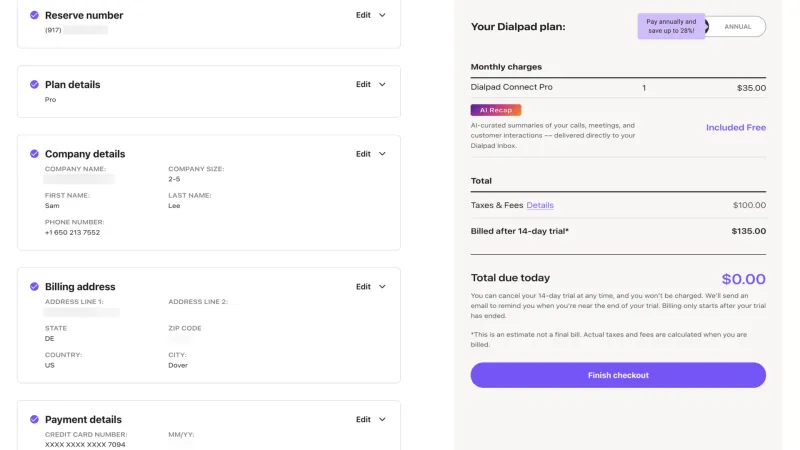Edit the Reserve number

363,15
